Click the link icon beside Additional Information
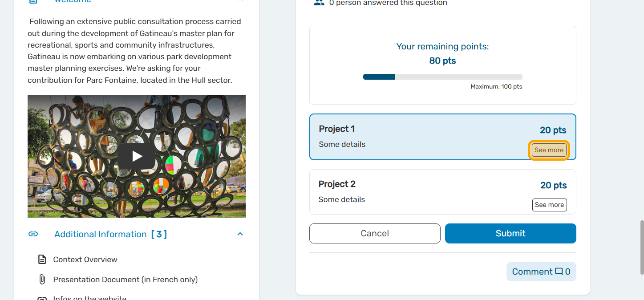Viewport: 644px width, 300px height. [33, 234]
